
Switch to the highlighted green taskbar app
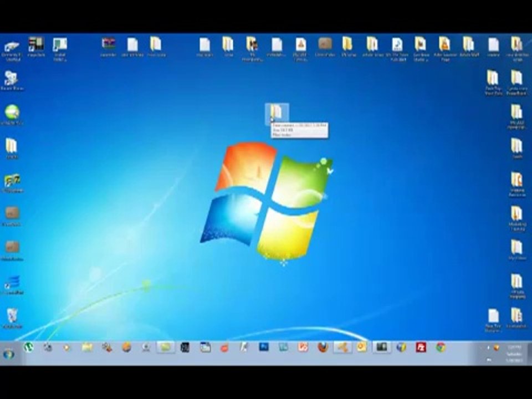click(x=166, y=347)
